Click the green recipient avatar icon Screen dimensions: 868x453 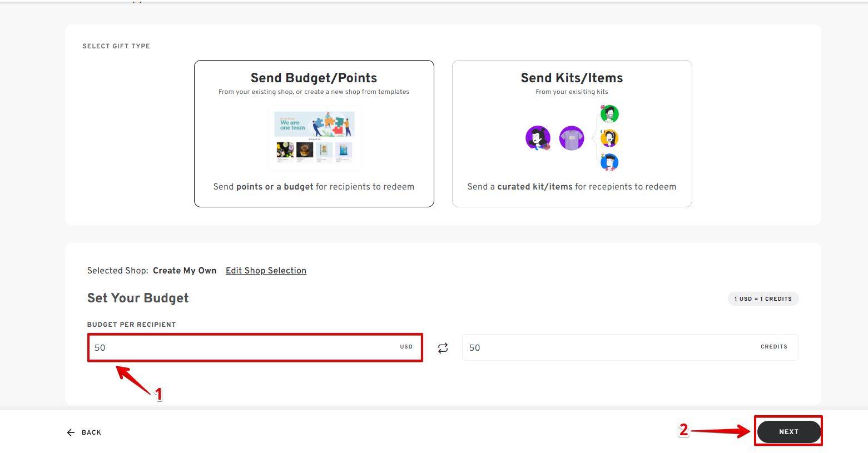609,113
